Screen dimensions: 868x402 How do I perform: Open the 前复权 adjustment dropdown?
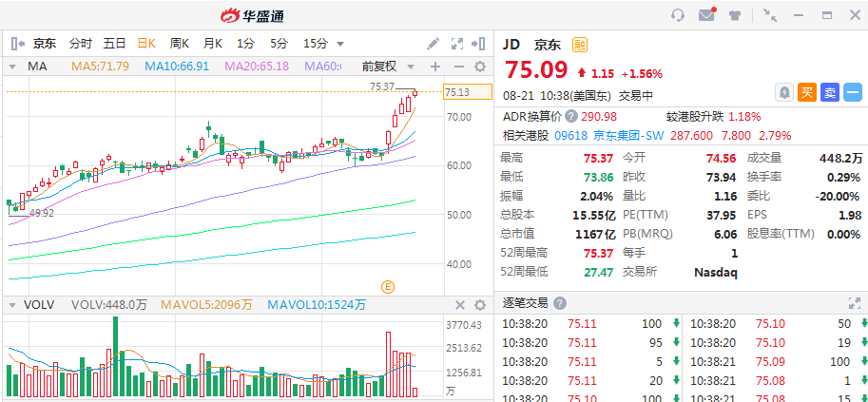388,67
